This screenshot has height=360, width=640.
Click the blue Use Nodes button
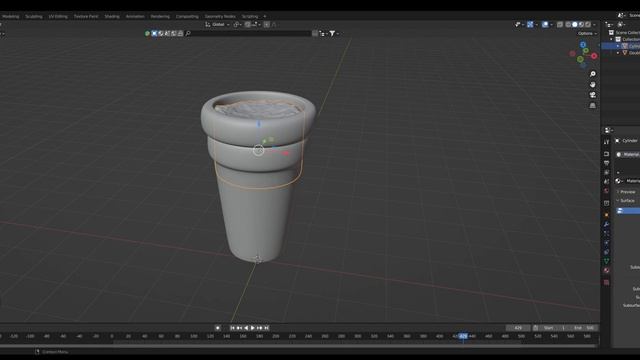[x=628, y=211]
